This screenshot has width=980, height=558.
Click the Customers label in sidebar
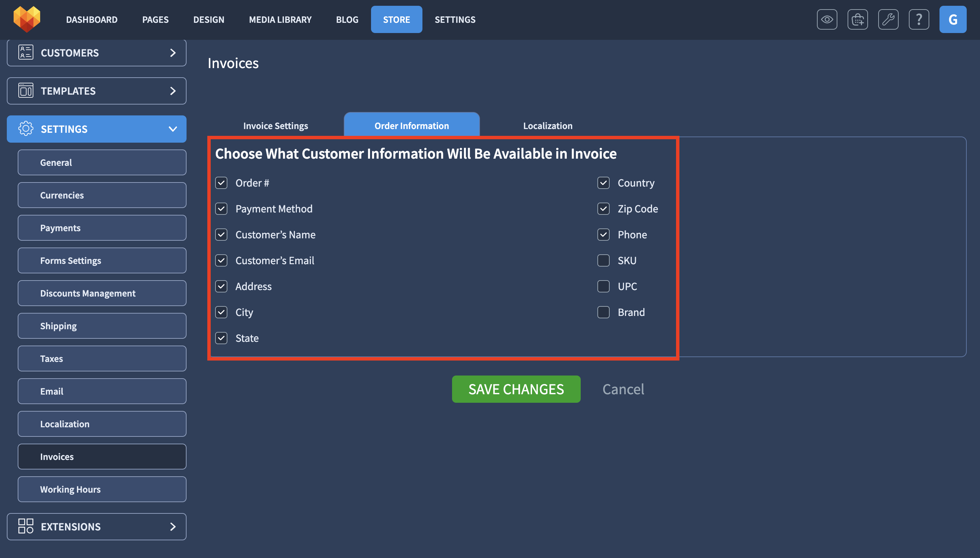coord(70,53)
